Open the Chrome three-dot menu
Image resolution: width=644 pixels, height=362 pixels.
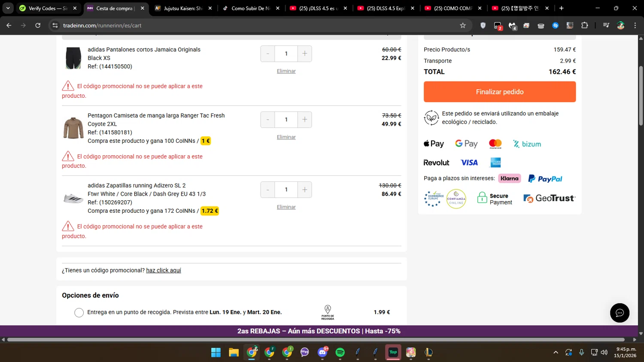tap(635, 25)
